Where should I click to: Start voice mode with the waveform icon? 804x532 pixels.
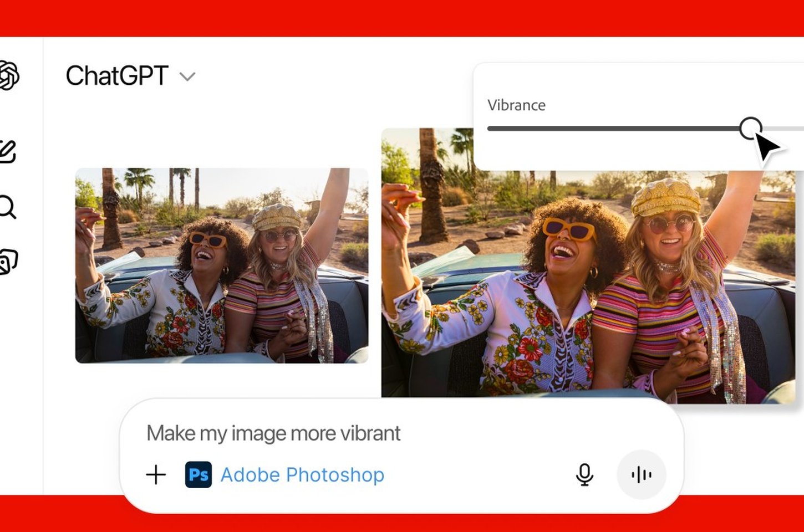(642, 474)
